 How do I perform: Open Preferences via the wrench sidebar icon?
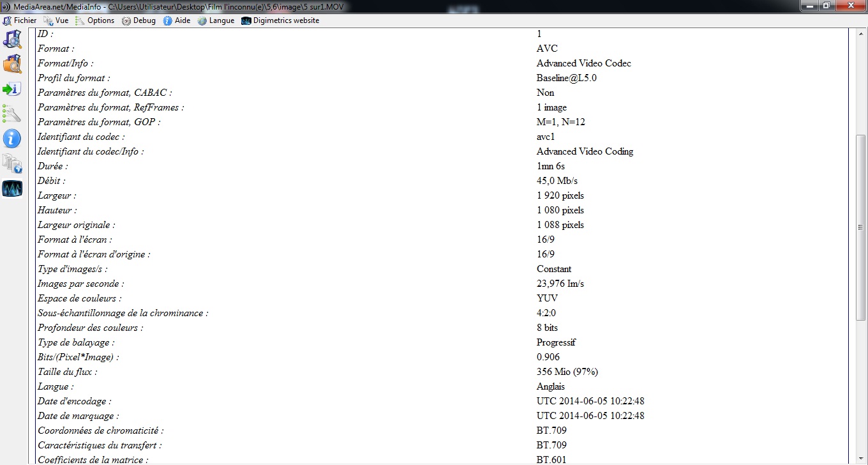12,114
